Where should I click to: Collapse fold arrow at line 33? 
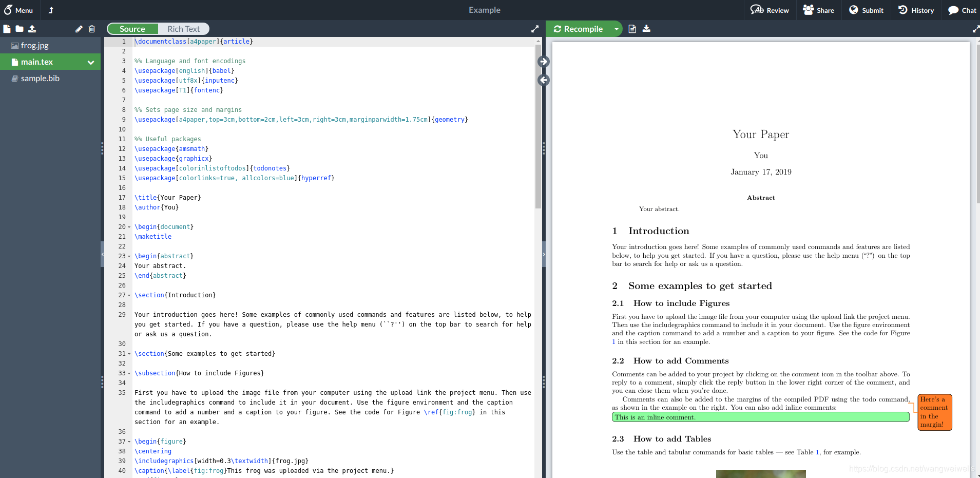click(129, 373)
